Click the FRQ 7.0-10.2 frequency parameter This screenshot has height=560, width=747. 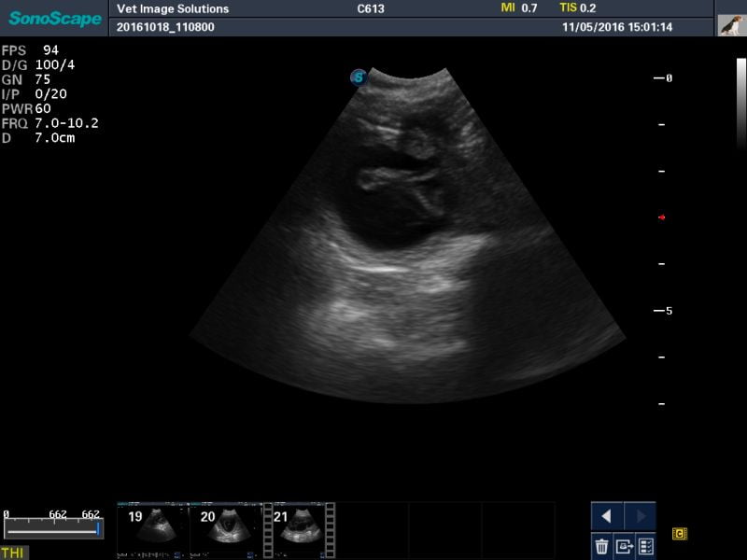pyautogui.click(x=51, y=123)
